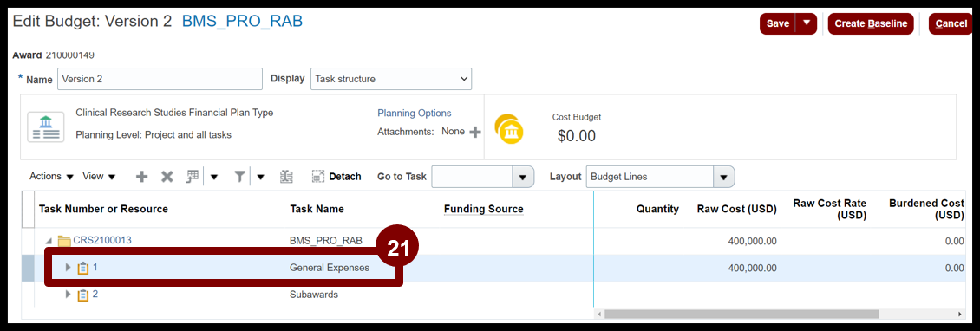Click the delete X icon in toolbar
Screen dimensions: 980x331
click(x=167, y=177)
